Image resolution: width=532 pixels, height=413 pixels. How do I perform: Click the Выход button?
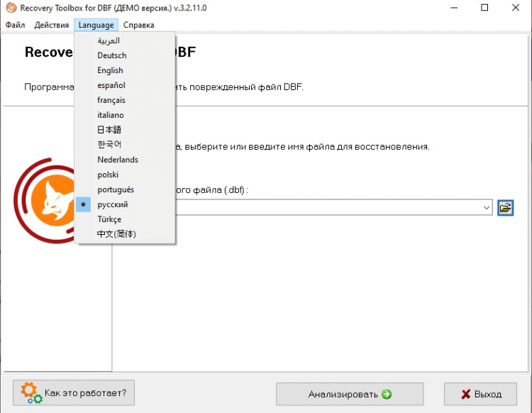(480, 394)
